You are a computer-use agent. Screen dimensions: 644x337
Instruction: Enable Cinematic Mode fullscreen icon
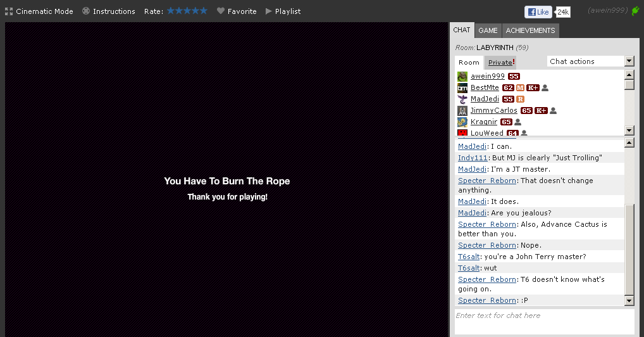(x=9, y=11)
